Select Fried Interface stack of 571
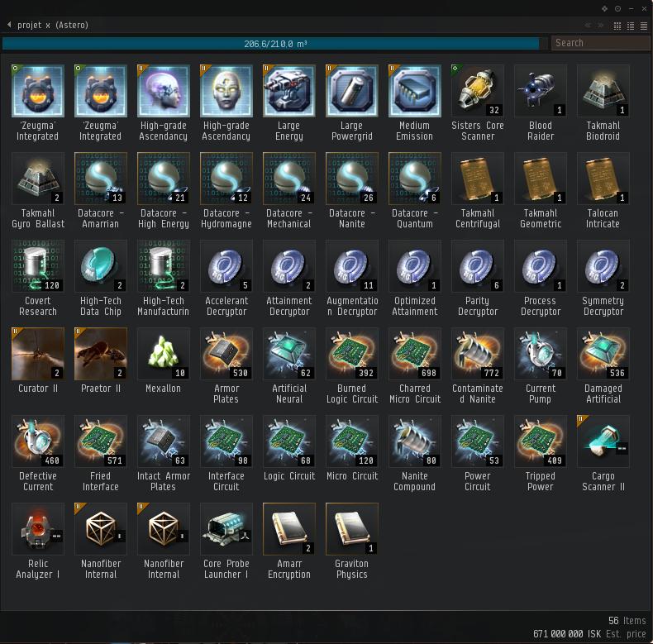This screenshot has height=644, width=653. 100,441
